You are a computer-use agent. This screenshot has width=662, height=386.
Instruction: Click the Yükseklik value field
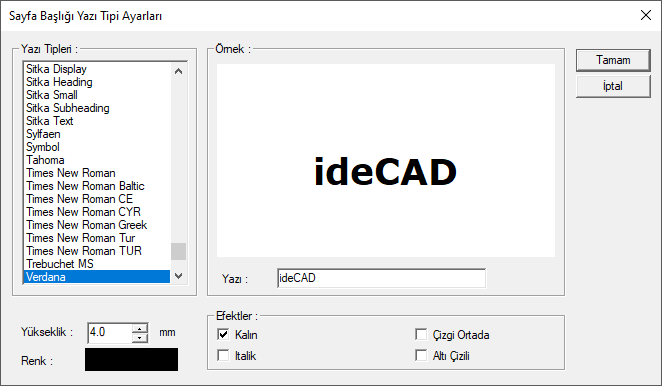(x=110, y=333)
